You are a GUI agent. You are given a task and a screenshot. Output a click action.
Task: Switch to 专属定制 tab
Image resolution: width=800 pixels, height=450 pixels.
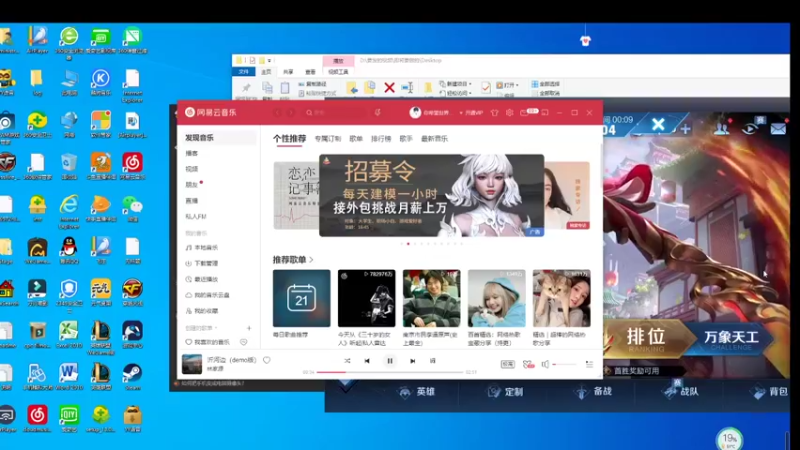pos(328,139)
